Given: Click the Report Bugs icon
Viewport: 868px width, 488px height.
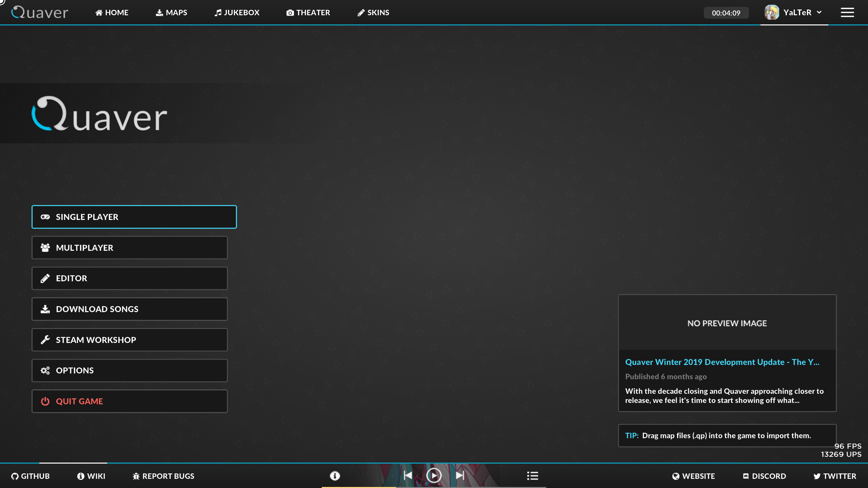Looking at the screenshot, I should [136, 476].
